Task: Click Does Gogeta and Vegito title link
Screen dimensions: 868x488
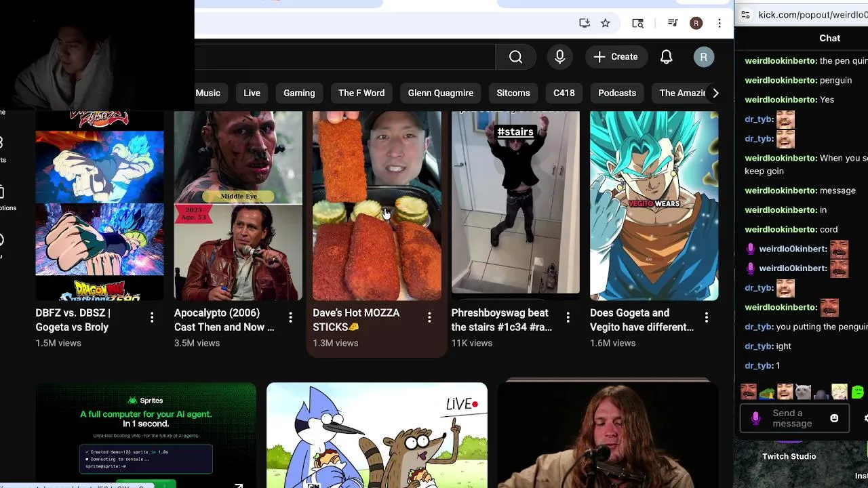Action: pos(642,320)
